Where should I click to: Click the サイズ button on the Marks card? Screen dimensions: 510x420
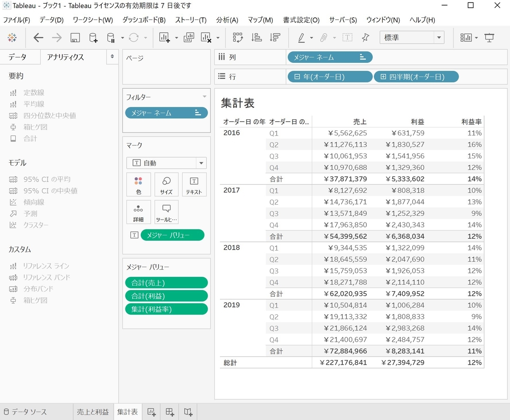pyautogui.click(x=166, y=185)
